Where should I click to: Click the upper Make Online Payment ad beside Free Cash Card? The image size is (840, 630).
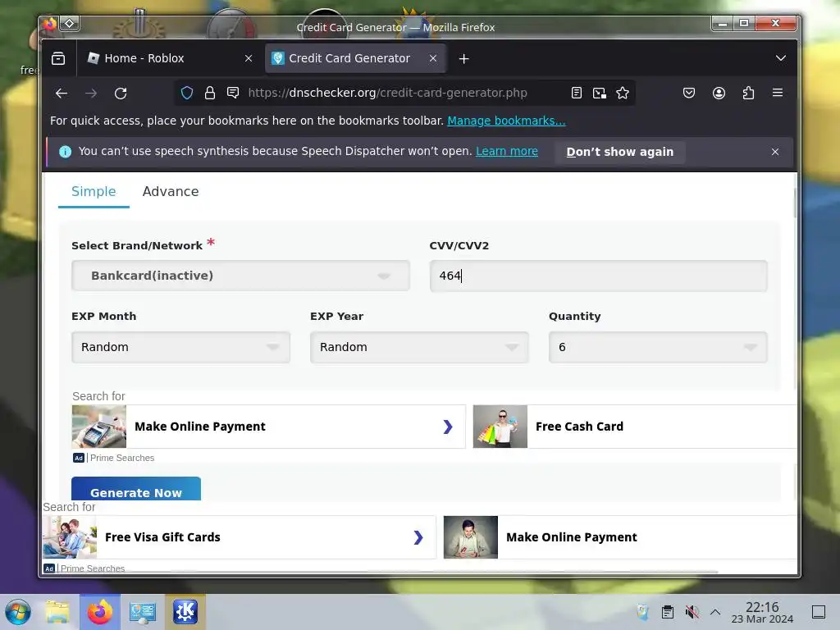268,427
